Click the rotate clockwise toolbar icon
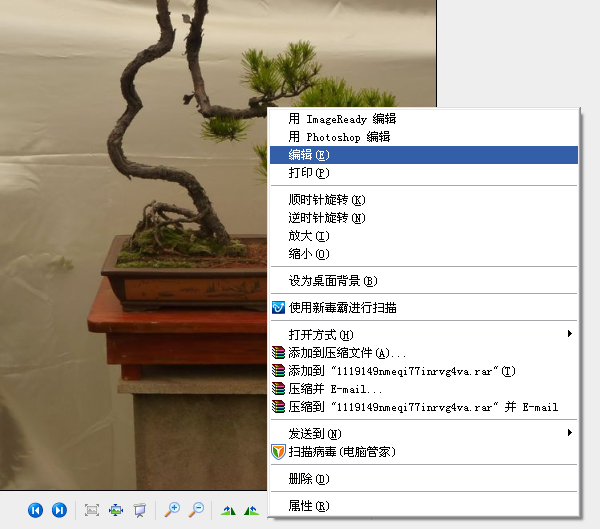600x529 pixels. pyautogui.click(x=229, y=510)
